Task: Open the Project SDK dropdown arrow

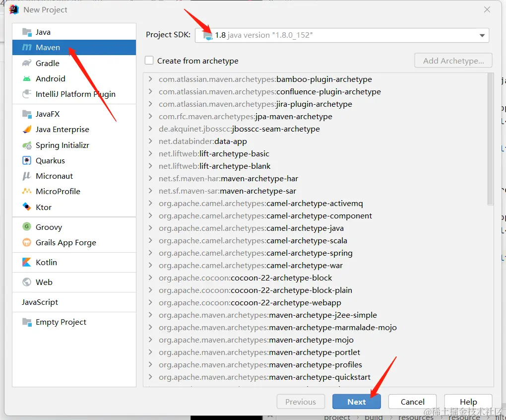Action: coord(482,35)
